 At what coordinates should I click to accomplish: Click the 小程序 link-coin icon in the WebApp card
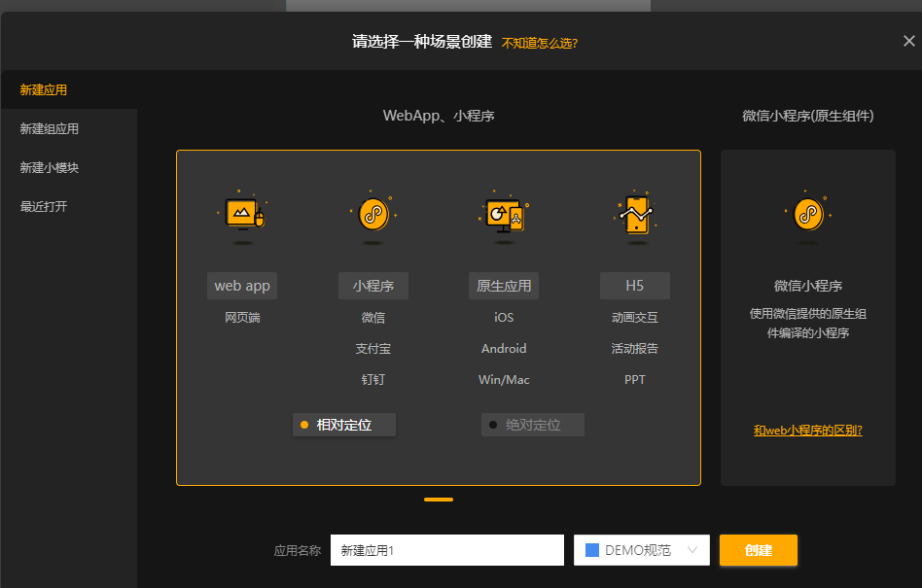coord(372,215)
